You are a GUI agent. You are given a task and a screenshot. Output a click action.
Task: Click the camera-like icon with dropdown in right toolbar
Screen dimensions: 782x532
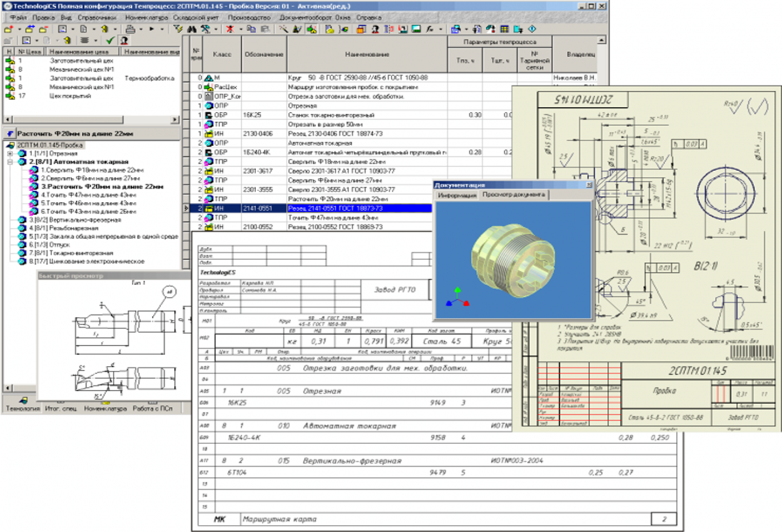[x=456, y=29]
